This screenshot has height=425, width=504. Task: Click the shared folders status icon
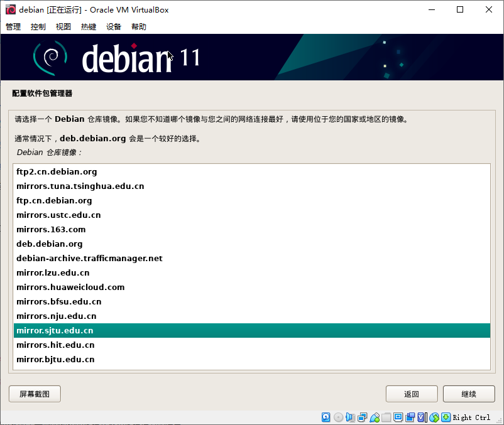click(x=386, y=417)
